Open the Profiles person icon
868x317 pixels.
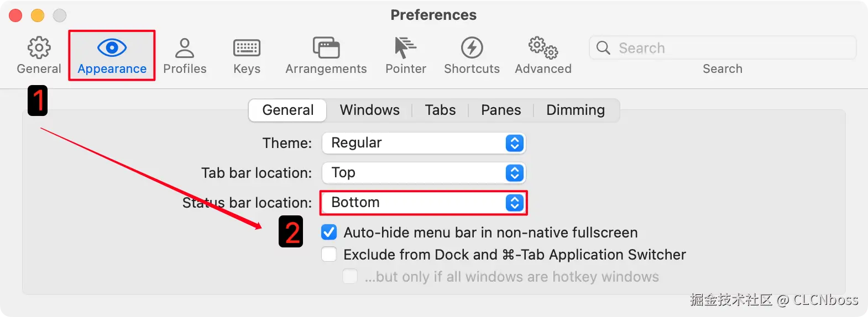(185, 48)
